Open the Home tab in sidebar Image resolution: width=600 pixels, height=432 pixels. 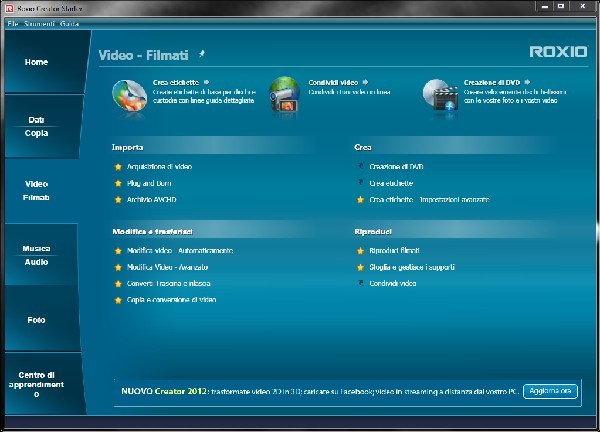[37, 62]
